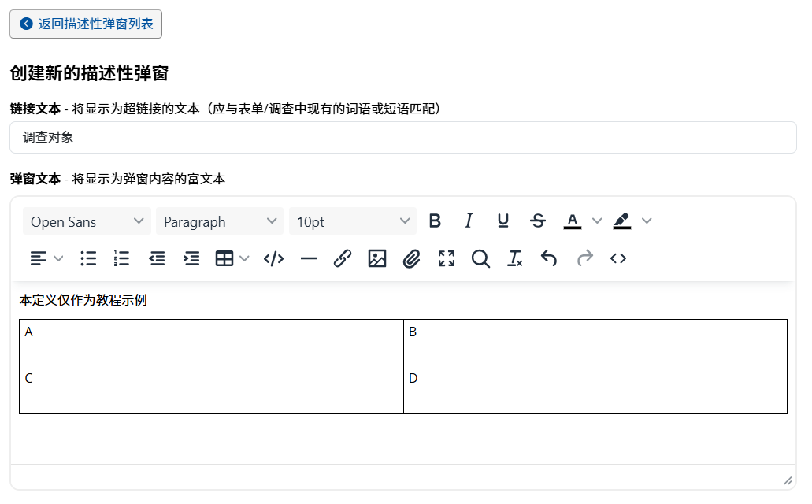Insert a bullet list
The width and height of the screenshot is (812, 504).
pos(88,258)
